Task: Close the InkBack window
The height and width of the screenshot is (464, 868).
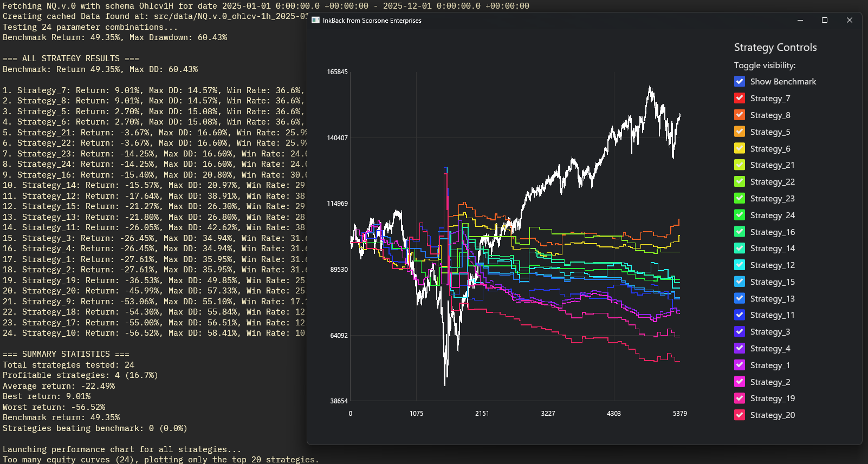Action: (x=850, y=20)
